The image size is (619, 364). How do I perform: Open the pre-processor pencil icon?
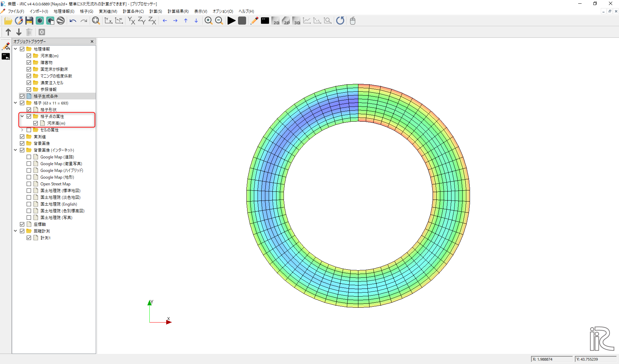click(255, 21)
